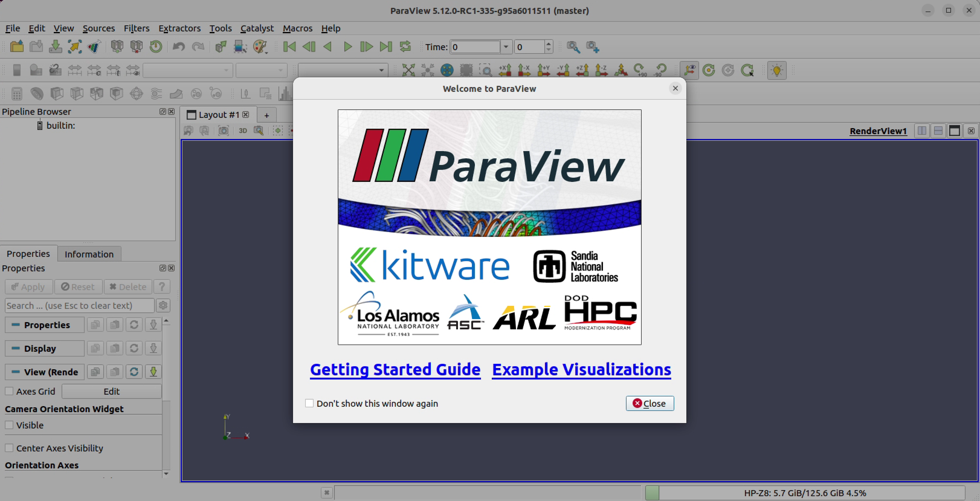Toggle 3D interaction mode button

[243, 131]
